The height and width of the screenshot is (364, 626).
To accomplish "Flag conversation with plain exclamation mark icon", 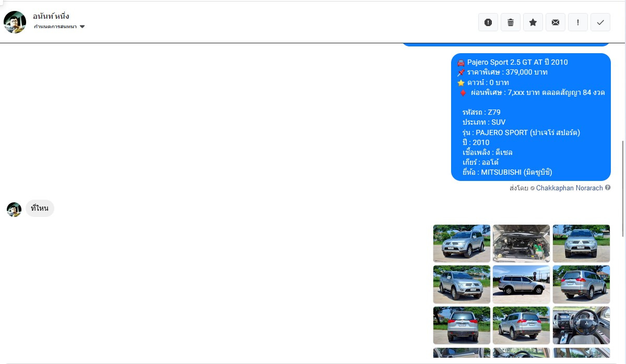I will (x=578, y=22).
